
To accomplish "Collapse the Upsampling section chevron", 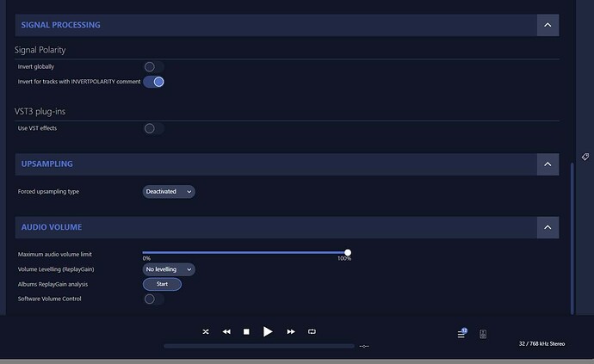I will point(548,163).
